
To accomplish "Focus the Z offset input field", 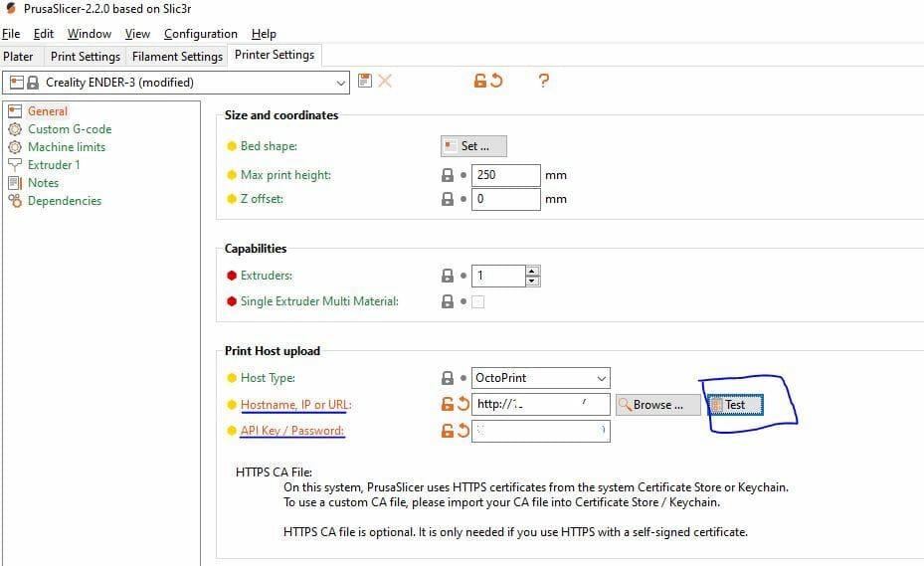I will pyautogui.click(x=505, y=199).
